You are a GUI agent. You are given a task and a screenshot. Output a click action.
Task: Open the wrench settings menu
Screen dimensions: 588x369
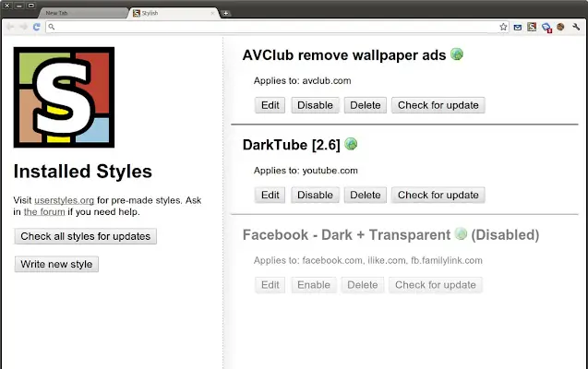576,27
